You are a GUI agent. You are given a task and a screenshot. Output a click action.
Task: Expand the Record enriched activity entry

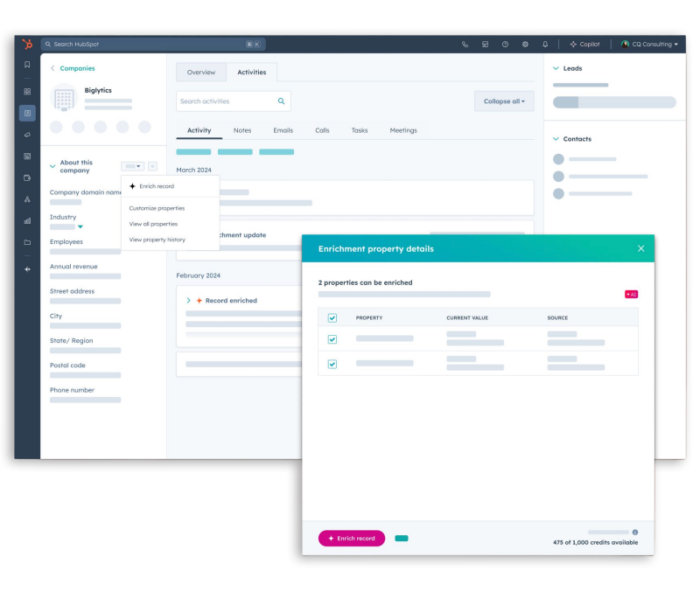click(x=187, y=300)
